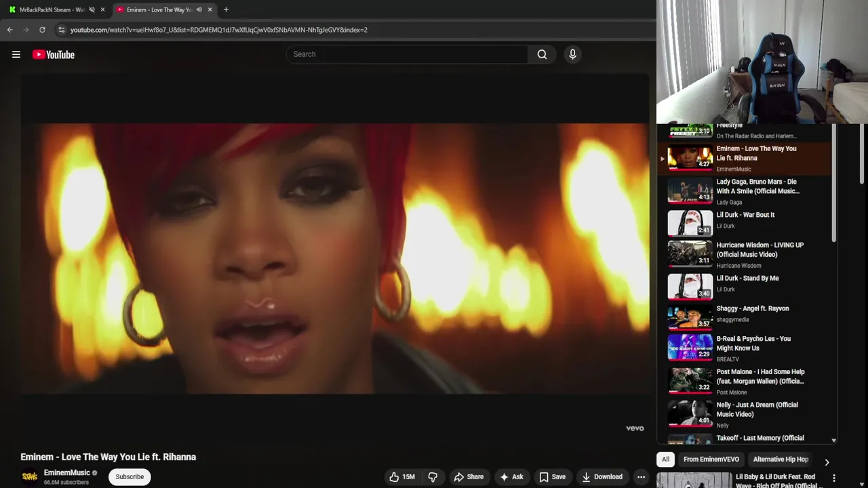Open more actions three-dot menu

tap(641, 476)
